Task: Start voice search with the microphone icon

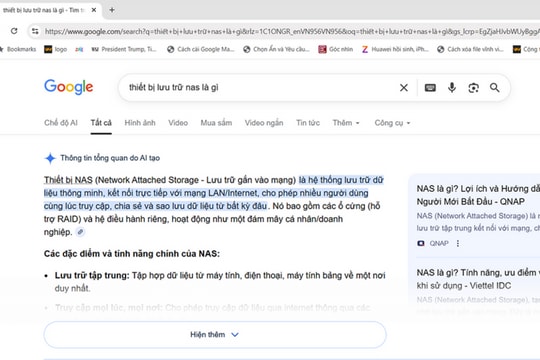Action: click(452, 88)
